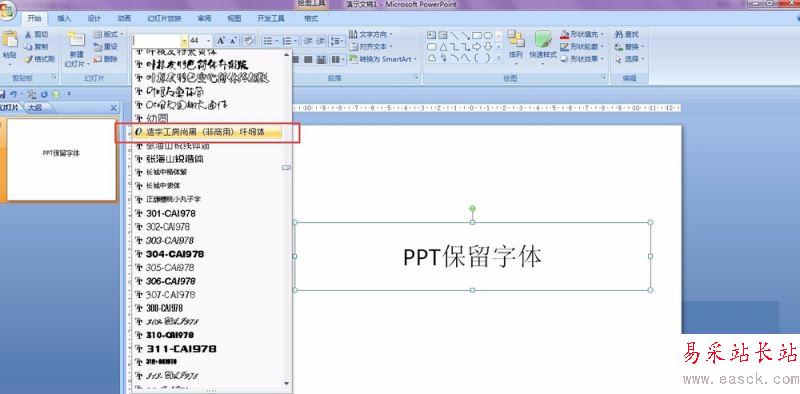Click the Reset (重设) slide command
Screen dimensions: 800x394
[106, 46]
